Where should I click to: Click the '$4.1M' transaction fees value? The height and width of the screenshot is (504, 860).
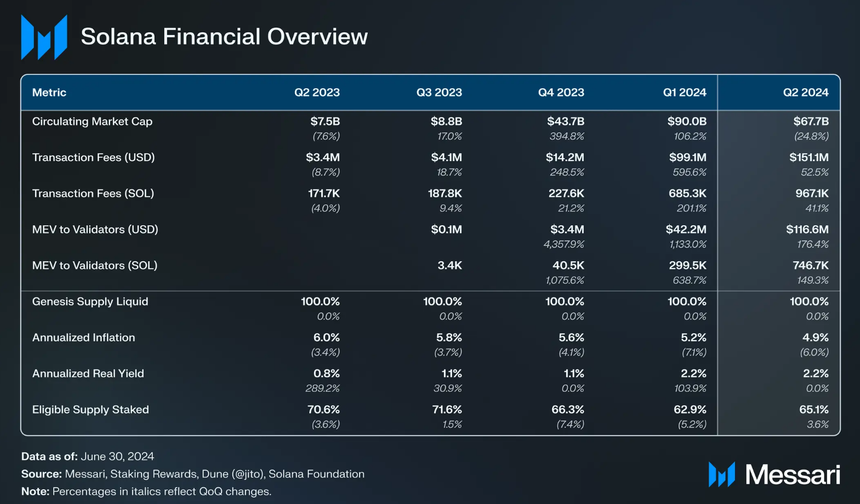pos(446,158)
